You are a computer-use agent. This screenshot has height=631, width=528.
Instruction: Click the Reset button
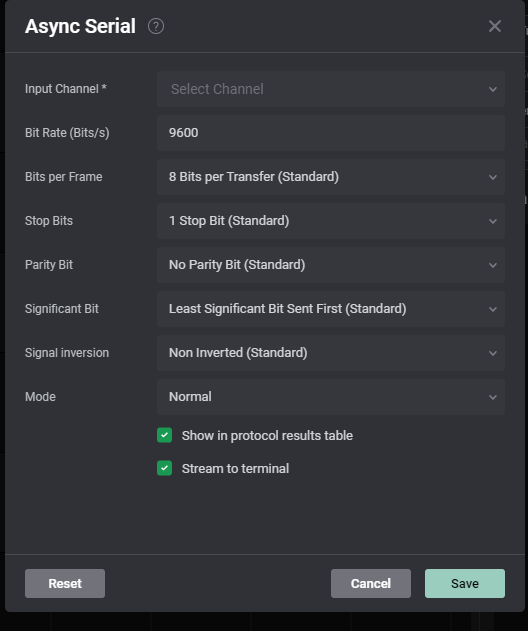[x=65, y=584]
